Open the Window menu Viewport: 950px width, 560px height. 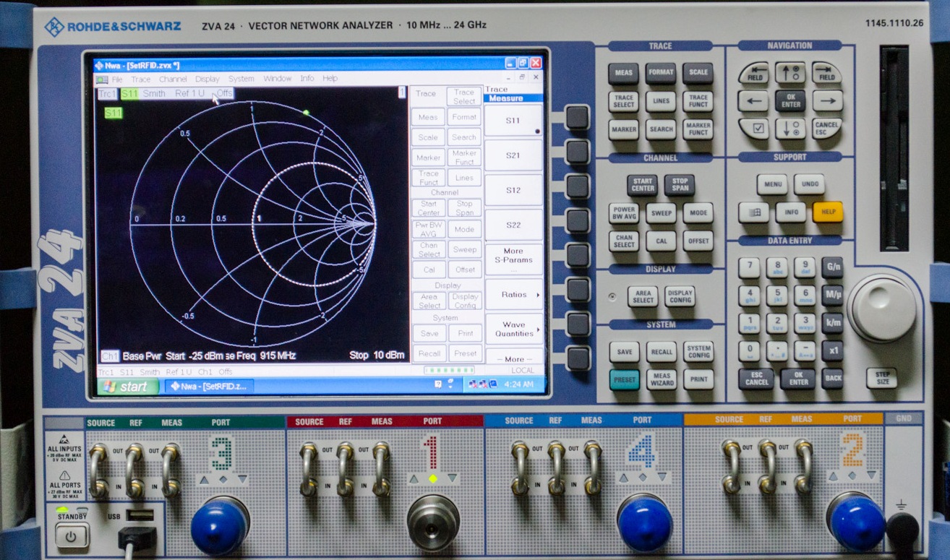pyautogui.click(x=278, y=79)
